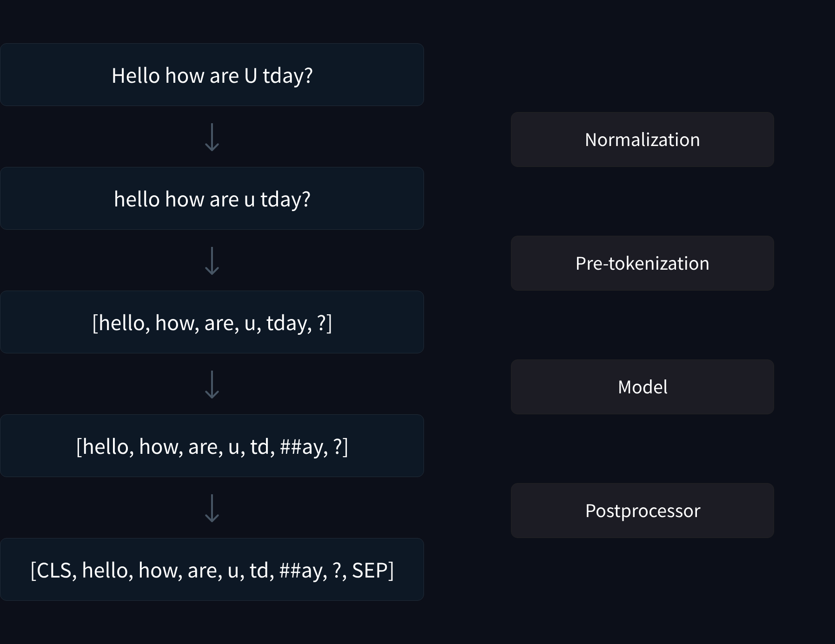Select the Normalization stage box
This screenshot has height=644, width=835.
[642, 139]
